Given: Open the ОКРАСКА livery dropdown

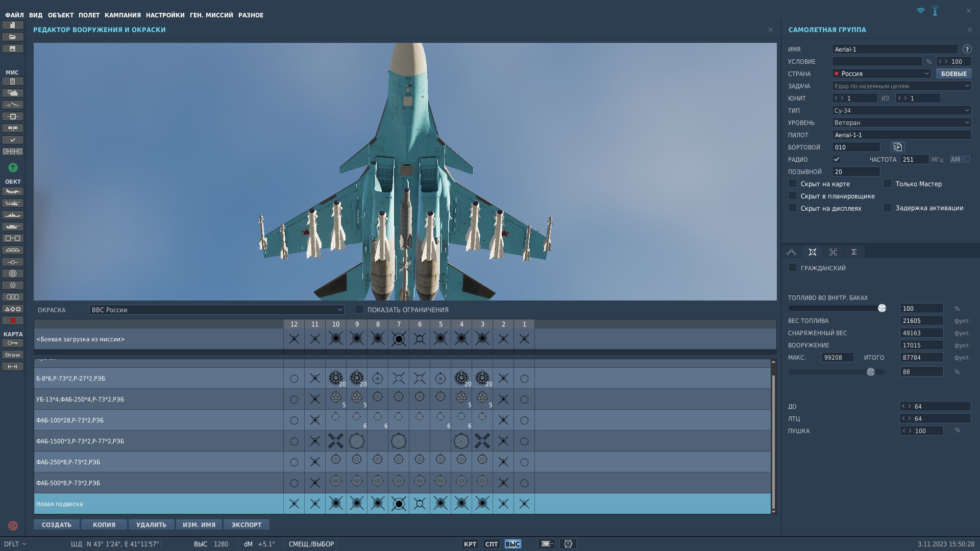Looking at the screenshot, I should point(216,310).
